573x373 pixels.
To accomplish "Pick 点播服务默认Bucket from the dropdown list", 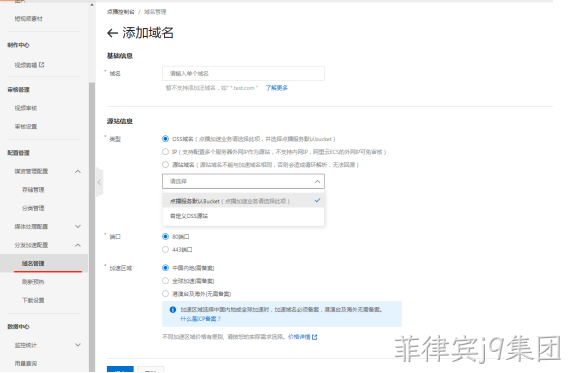I will click(243, 201).
